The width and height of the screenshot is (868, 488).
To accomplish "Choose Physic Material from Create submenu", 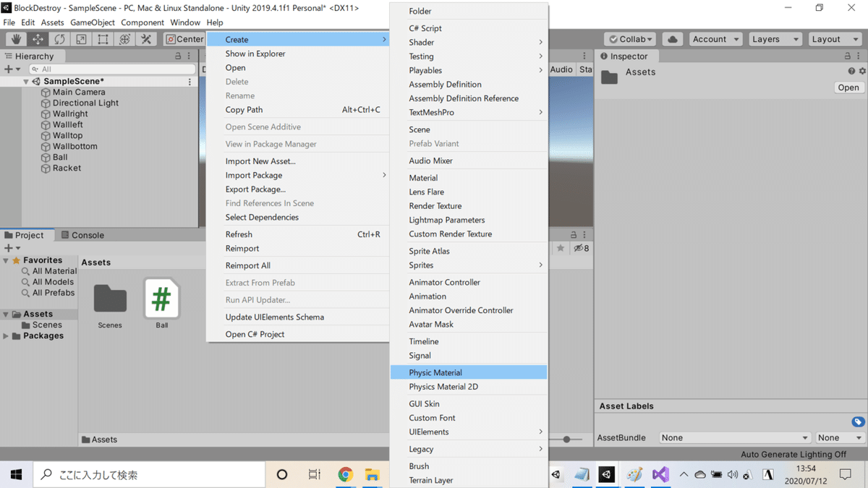I will pos(469,372).
